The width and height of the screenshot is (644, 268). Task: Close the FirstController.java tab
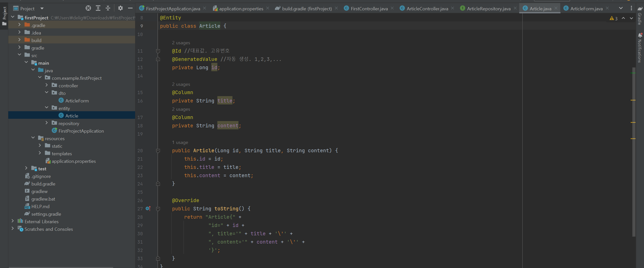click(392, 8)
